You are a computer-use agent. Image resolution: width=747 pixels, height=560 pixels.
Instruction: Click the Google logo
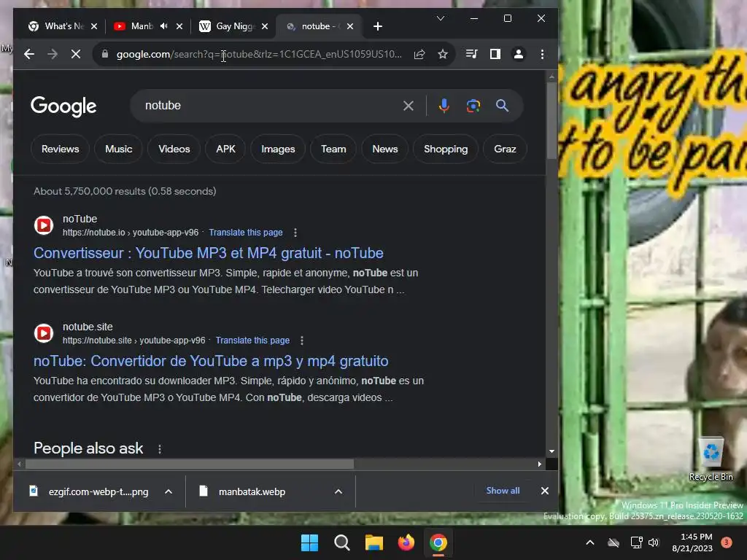[63, 106]
